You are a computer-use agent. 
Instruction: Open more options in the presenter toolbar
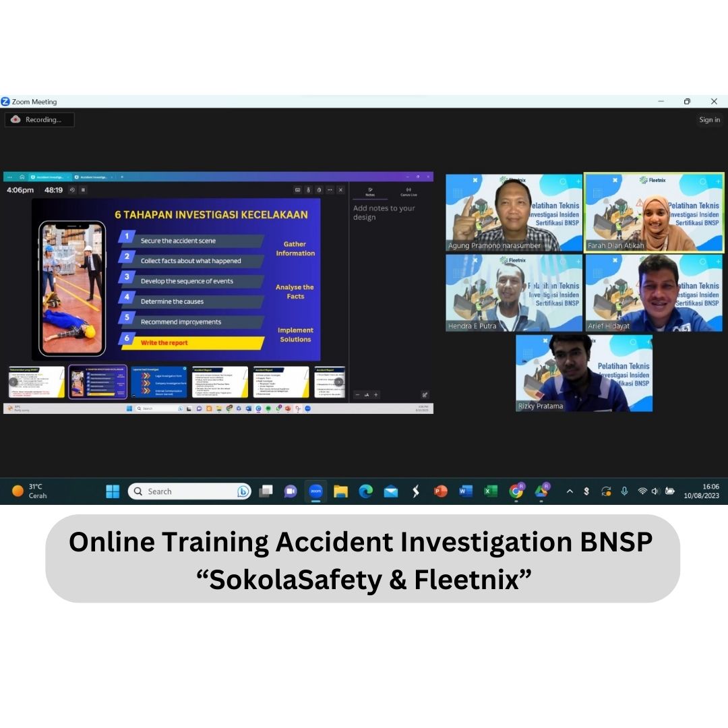click(330, 190)
